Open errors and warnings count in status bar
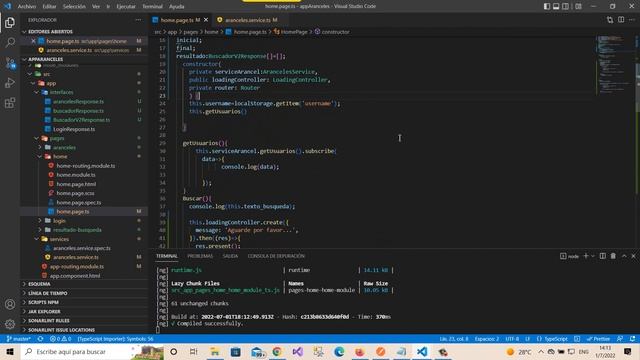 [x=60, y=339]
